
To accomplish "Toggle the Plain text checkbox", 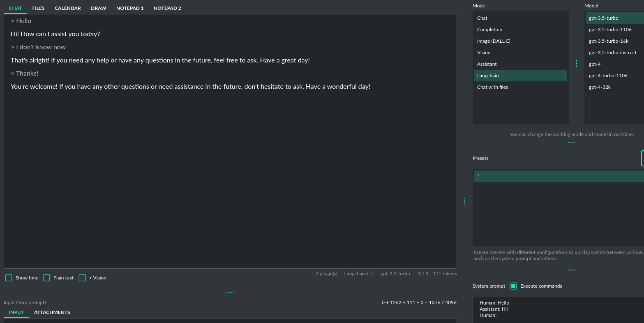I will pos(46,278).
